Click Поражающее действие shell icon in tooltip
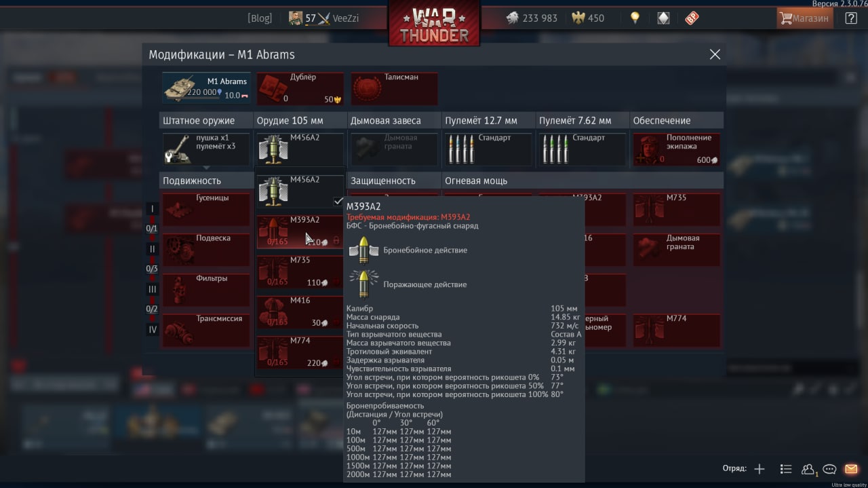This screenshot has width=868, height=488. 363,284
